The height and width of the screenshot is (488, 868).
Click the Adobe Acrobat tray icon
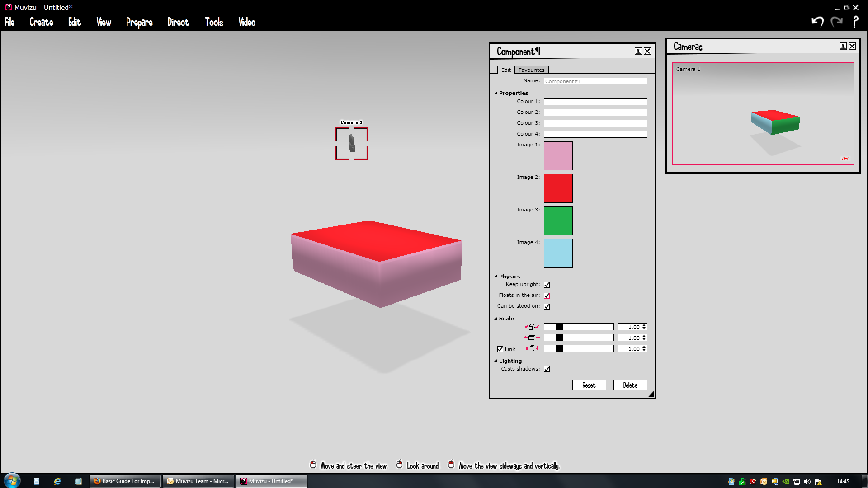pyautogui.click(x=753, y=482)
